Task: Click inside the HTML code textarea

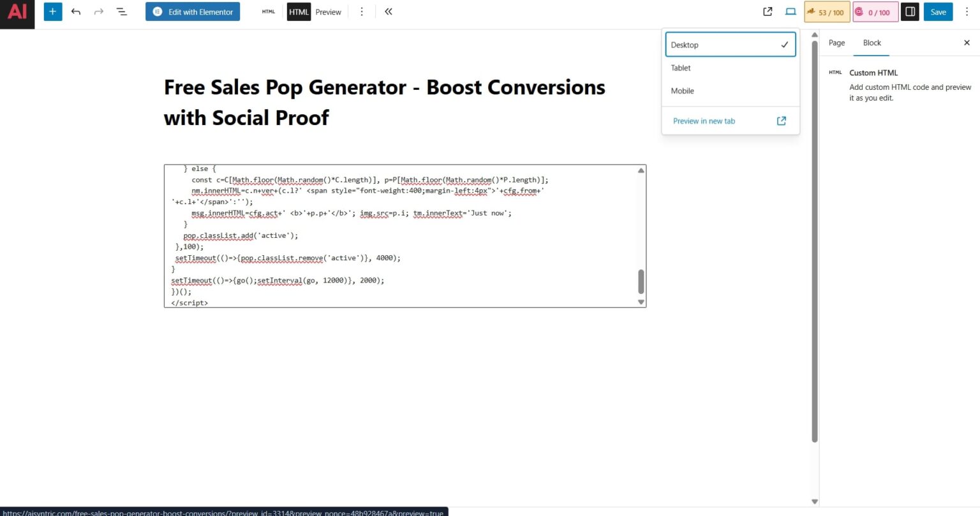Action: 402,236
